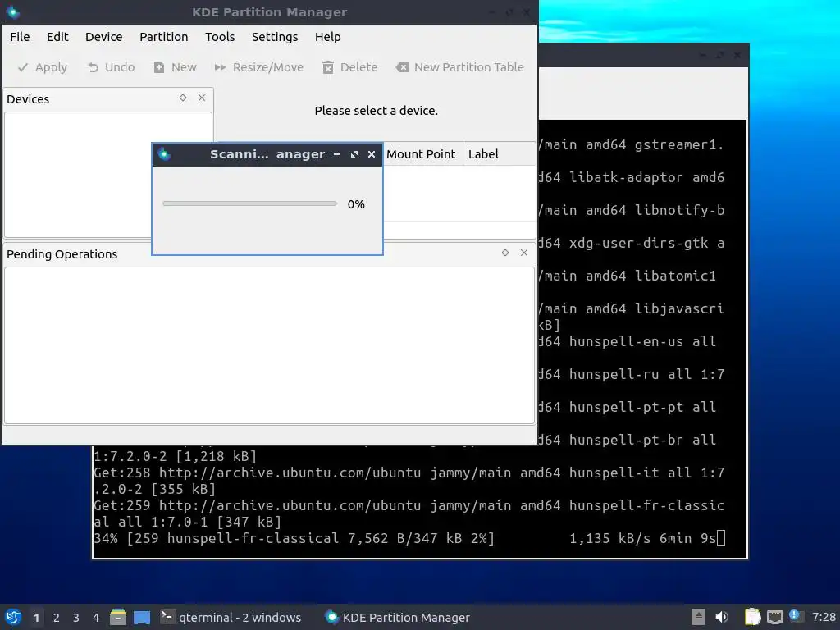Close the Devices panel
The image size is (840, 630).
pyautogui.click(x=202, y=98)
